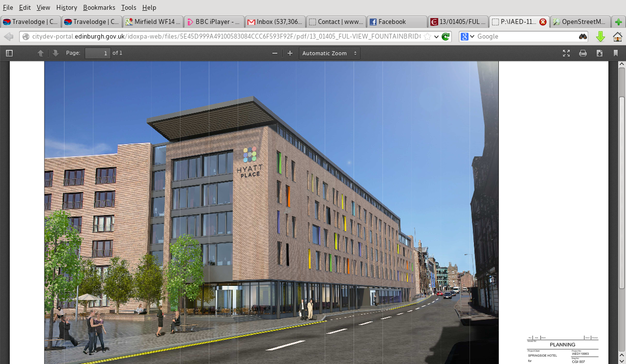Click the browser back button
The height and width of the screenshot is (364, 626).
pos(8,37)
